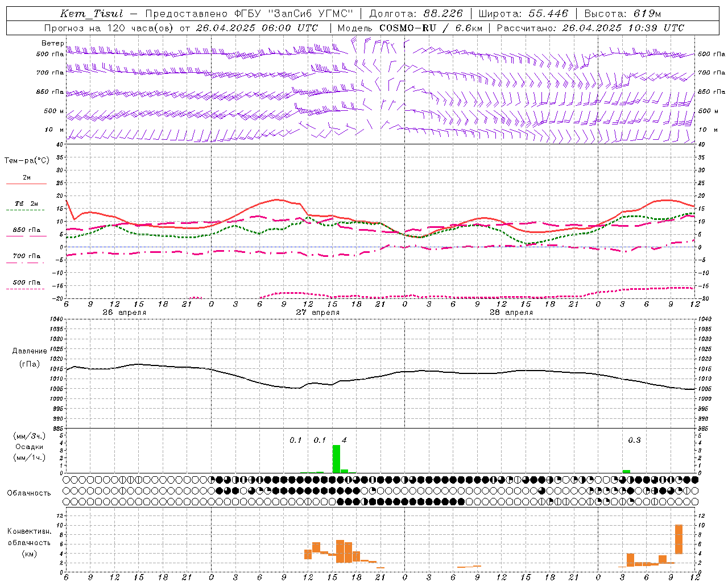This screenshot has height=582, width=728.
Task: Click the Td 2м dew point legend label
Action: (x=26, y=203)
